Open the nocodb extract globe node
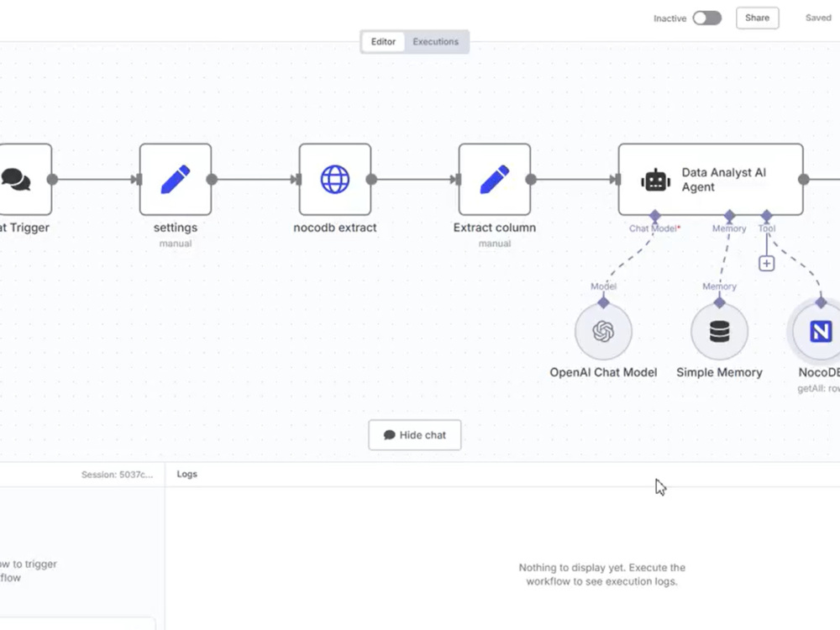This screenshot has width=840, height=630. coord(335,179)
